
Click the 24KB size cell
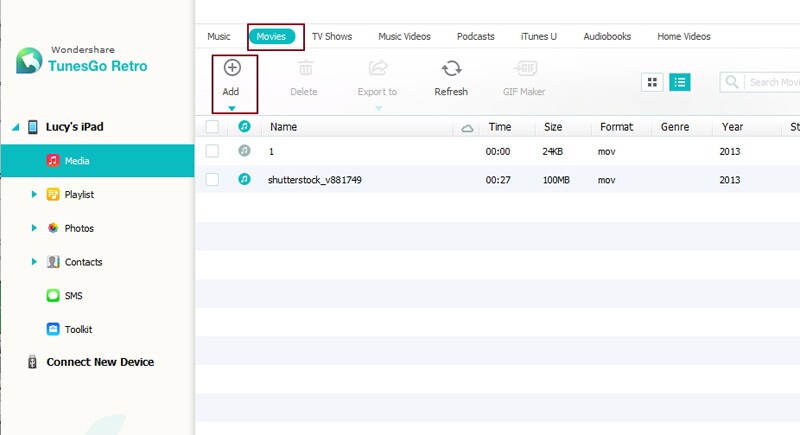(553, 151)
